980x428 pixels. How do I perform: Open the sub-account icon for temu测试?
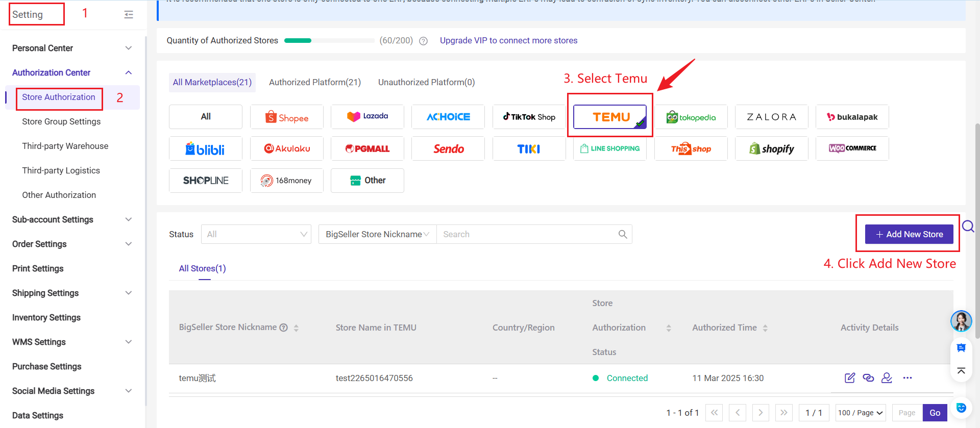click(887, 378)
